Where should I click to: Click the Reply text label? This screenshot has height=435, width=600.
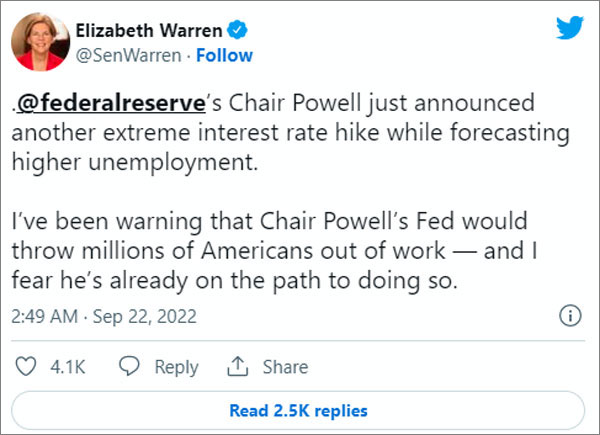(x=176, y=368)
